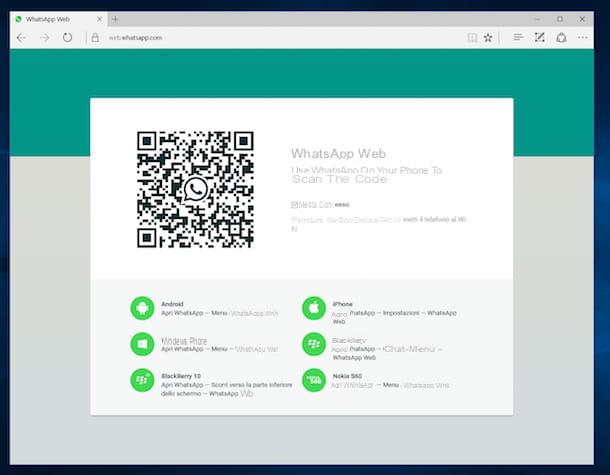Open reading view book icon
The image size is (610, 475).
(472, 38)
